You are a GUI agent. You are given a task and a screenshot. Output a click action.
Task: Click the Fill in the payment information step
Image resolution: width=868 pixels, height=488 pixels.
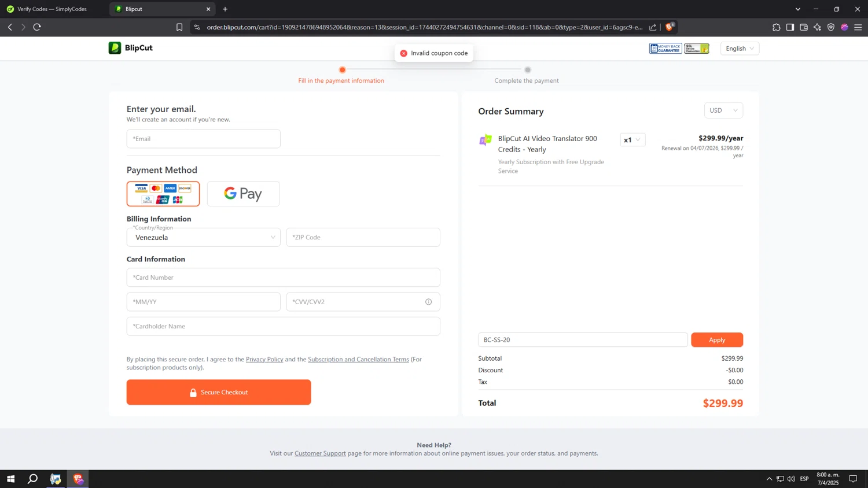(341, 80)
